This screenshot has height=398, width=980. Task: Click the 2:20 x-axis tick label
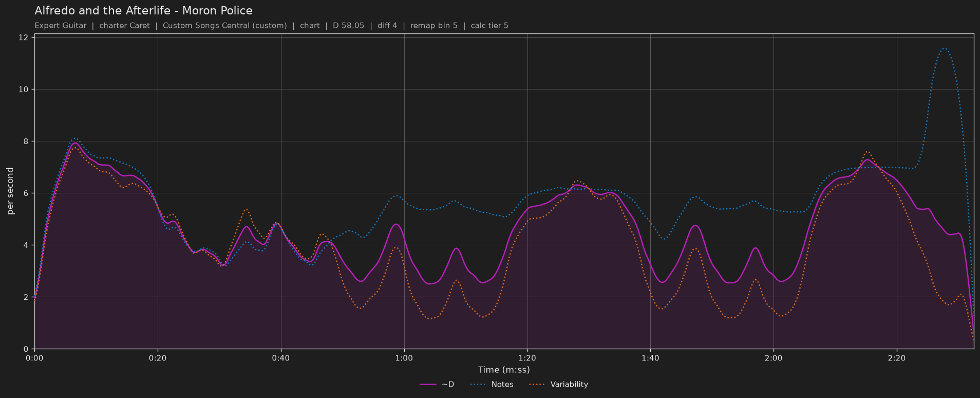897,358
